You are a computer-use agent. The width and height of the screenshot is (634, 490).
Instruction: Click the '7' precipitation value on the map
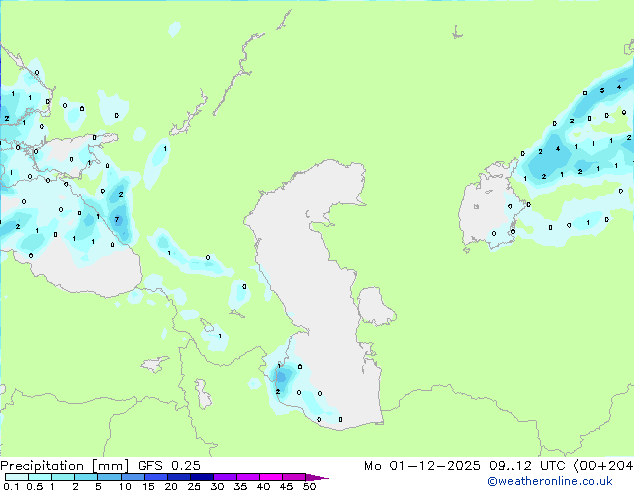tap(117, 220)
